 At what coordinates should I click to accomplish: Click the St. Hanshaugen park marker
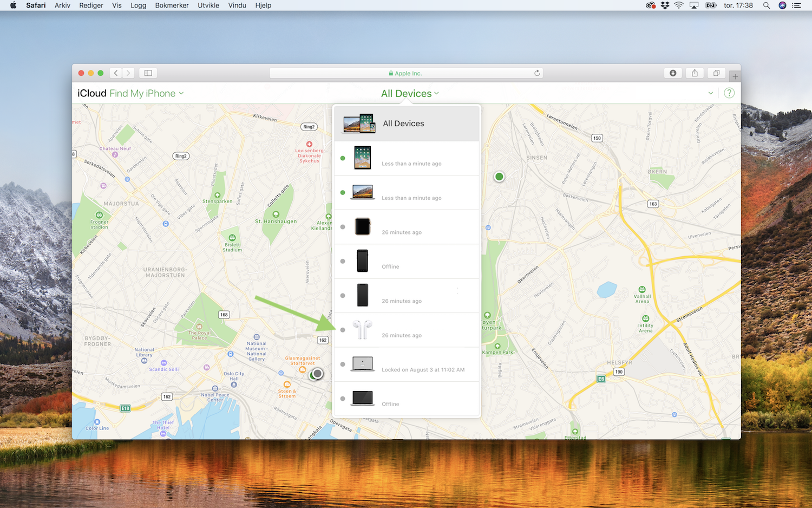pyautogui.click(x=276, y=214)
